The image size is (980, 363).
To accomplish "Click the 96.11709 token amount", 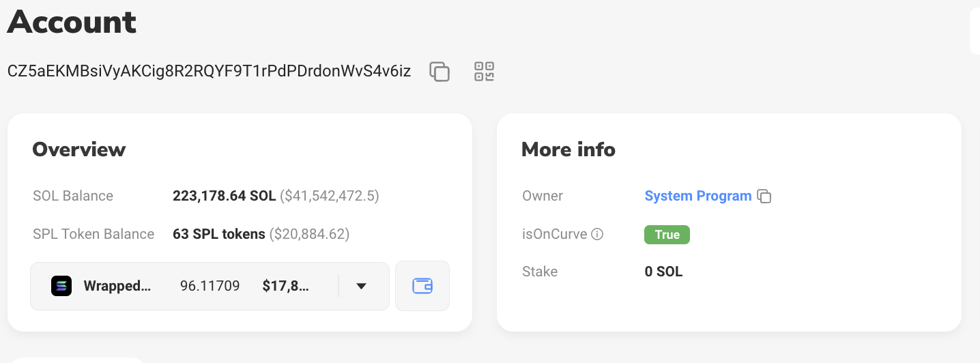I will click(x=210, y=286).
